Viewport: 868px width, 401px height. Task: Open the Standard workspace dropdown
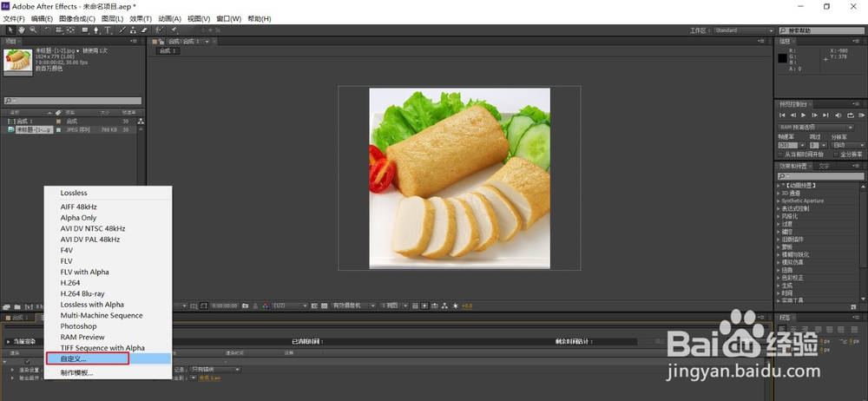744,30
